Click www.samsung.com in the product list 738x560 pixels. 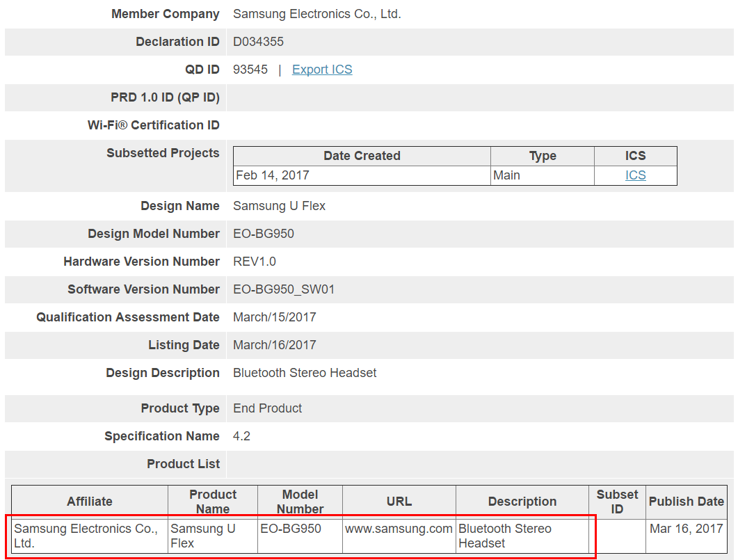[x=399, y=529]
